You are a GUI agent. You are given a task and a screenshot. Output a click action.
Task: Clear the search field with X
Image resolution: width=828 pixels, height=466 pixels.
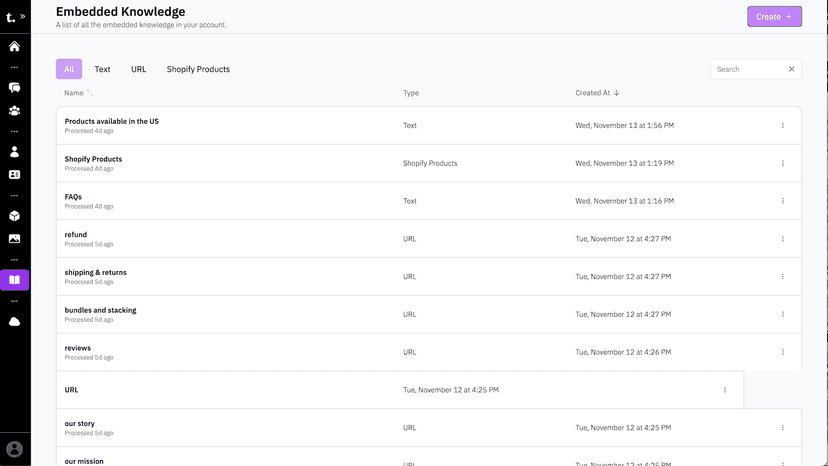(792, 69)
